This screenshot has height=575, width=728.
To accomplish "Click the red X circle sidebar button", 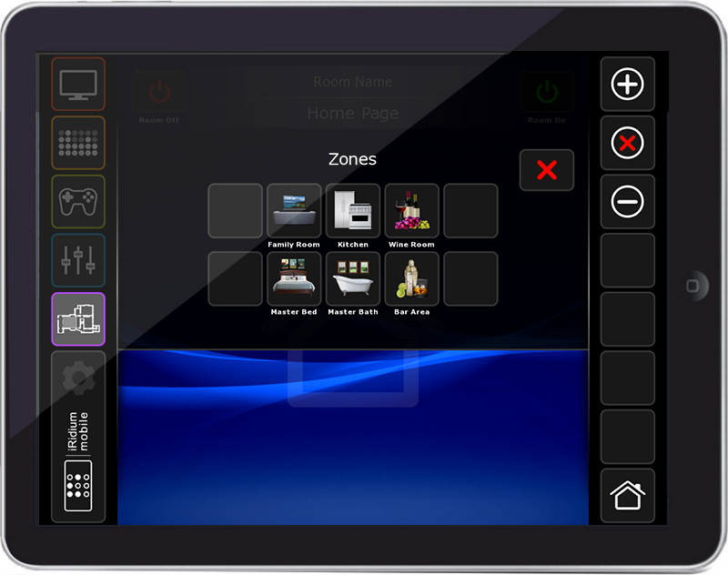I will (x=627, y=143).
